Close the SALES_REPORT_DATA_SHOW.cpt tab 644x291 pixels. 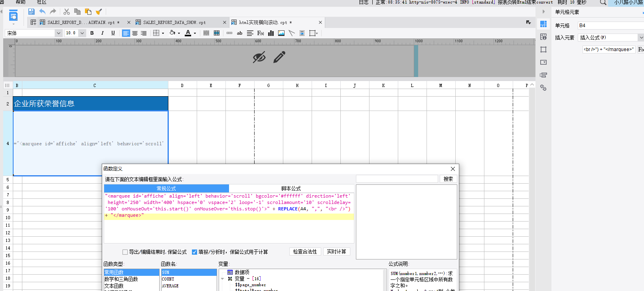pos(225,22)
